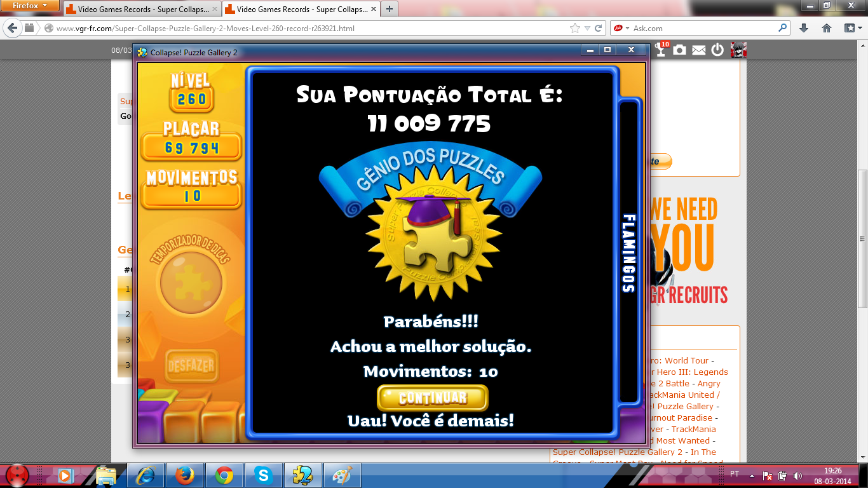Screen dimensions: 868x488
Task: Click the trophy icon with 10 badge
Action: (661, 50)
